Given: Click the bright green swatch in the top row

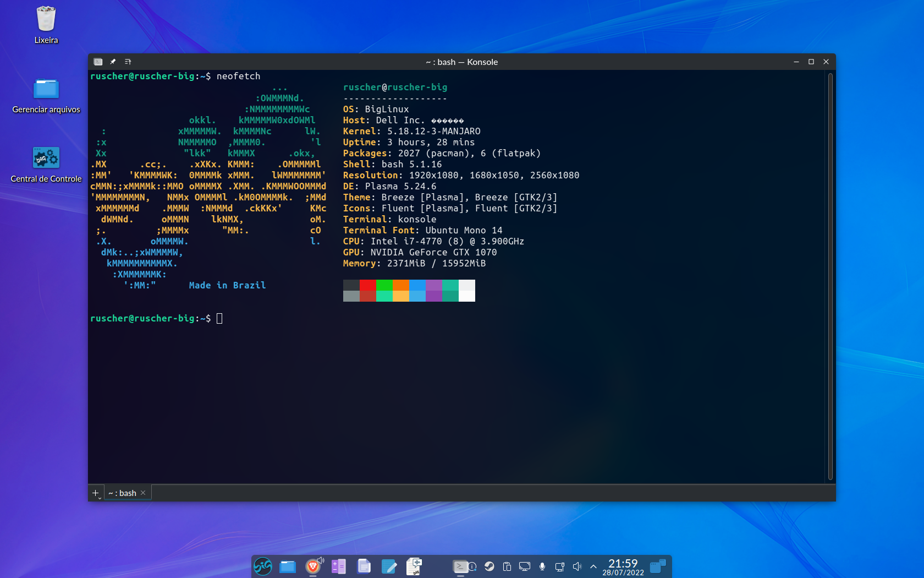Looking at the screenshot, I should pyautogui.click(x=384, y=285).
